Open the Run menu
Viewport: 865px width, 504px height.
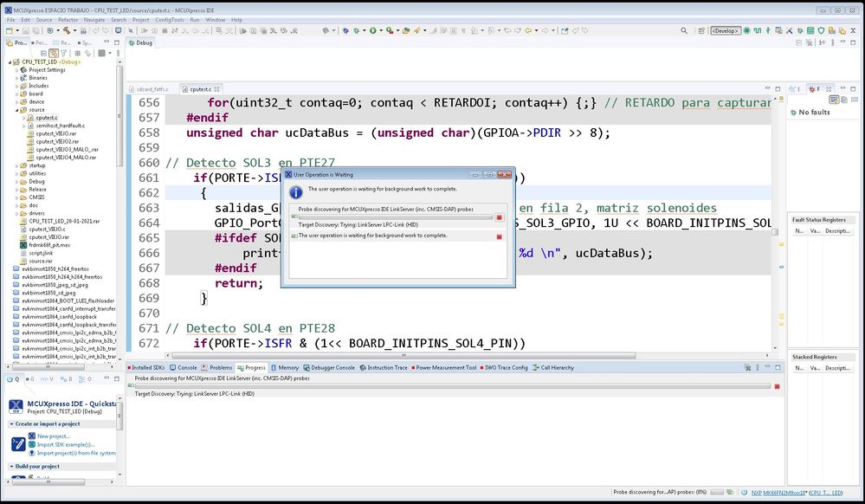(194, 19)
